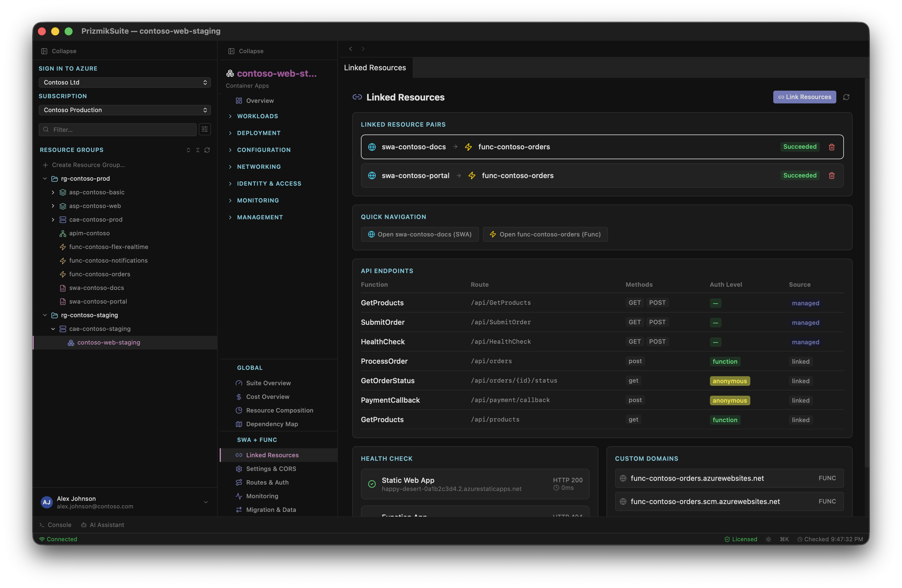Delete the swa-contoso-portal linked pair

[831, 175]
